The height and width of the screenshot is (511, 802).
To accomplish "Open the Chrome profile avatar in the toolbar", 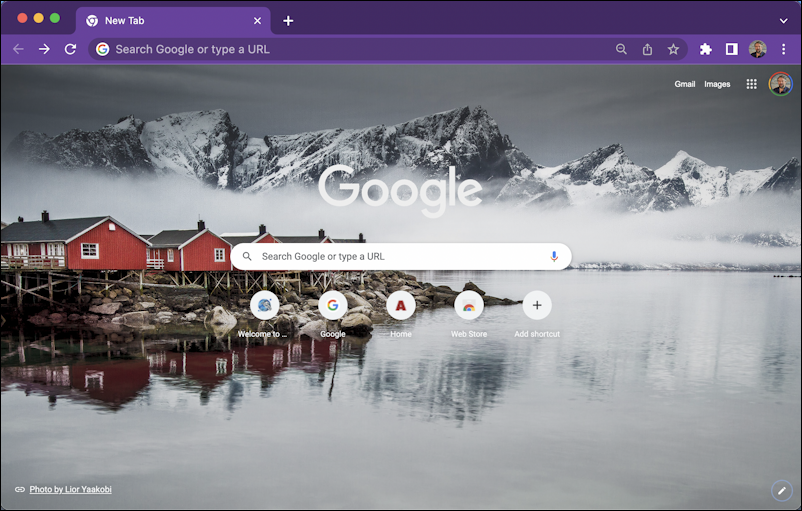I will pos(758,49).
